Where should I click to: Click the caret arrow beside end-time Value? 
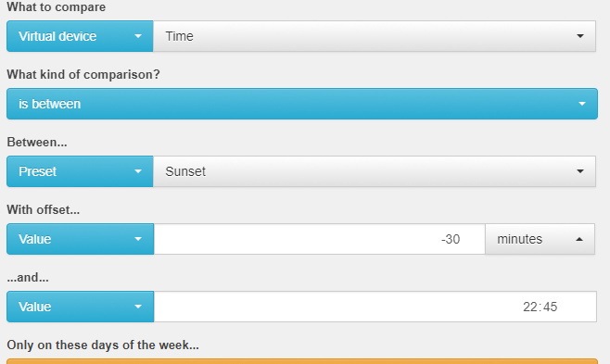tap(138, 307)
